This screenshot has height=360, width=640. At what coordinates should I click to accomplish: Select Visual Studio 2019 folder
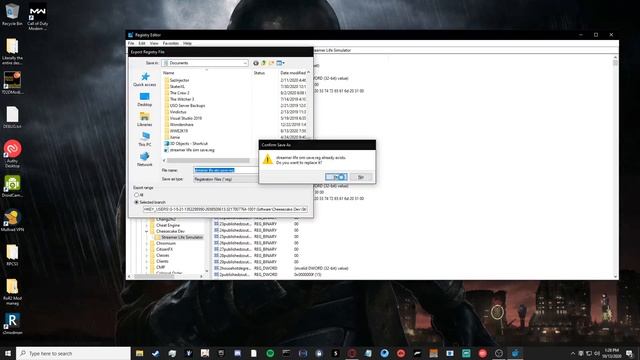[186, 118]
